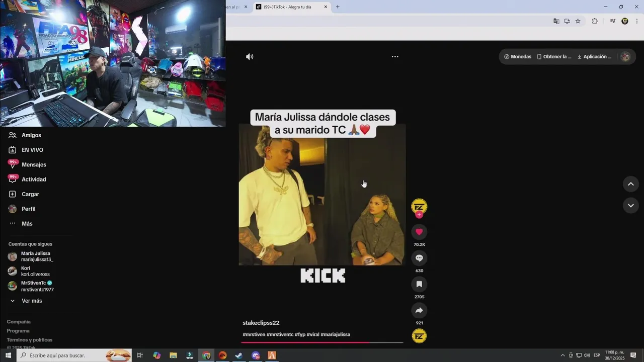Open the comments on the video
This screenshot has width=644, height=362.
[x=419, y=258]
